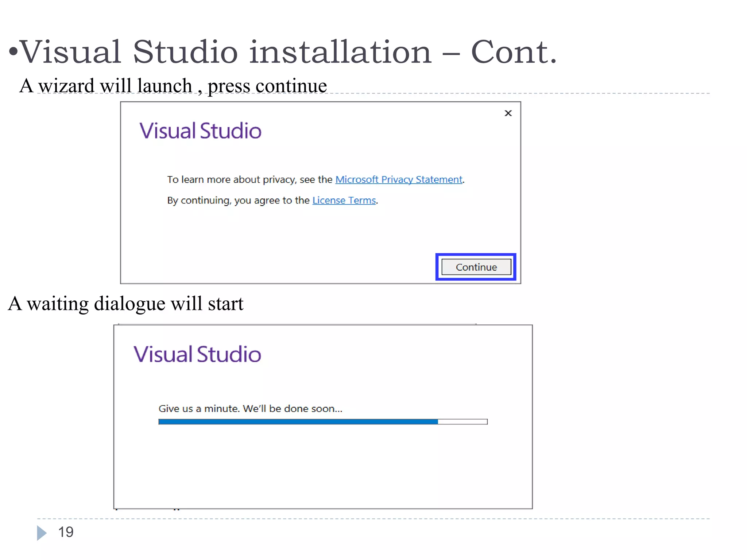Click the Visual Studio logo in the waiting dialog

click(197, 354)
